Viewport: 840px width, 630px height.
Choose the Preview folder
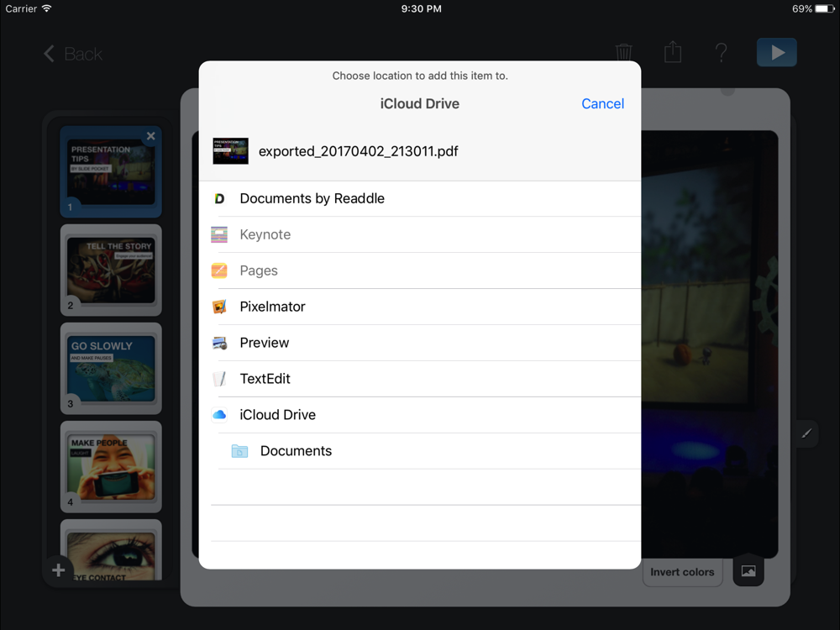[x=420, y=343]
